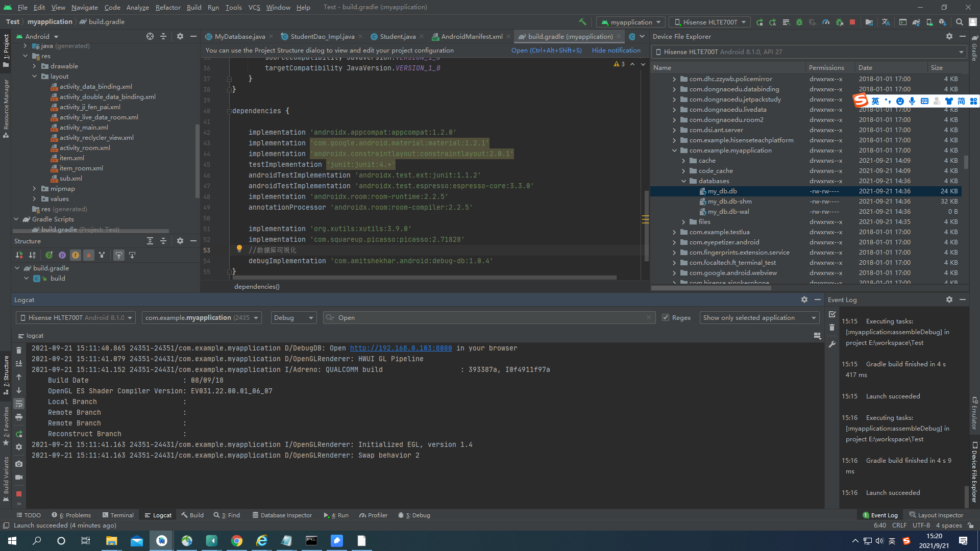Switch to the Student.java tab

pos(397,36)
